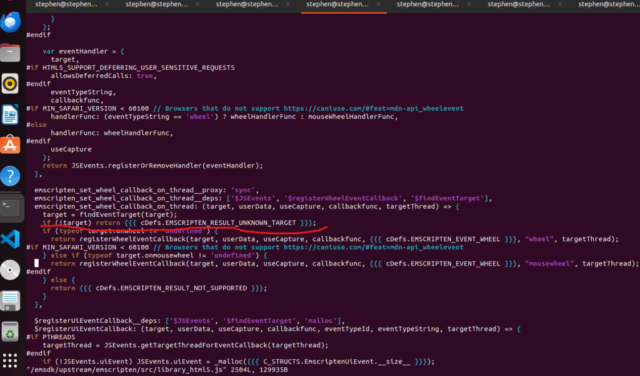Open Thunderbird mail from the dock
This screenshot has height=376, width=640.
point(10,21)
